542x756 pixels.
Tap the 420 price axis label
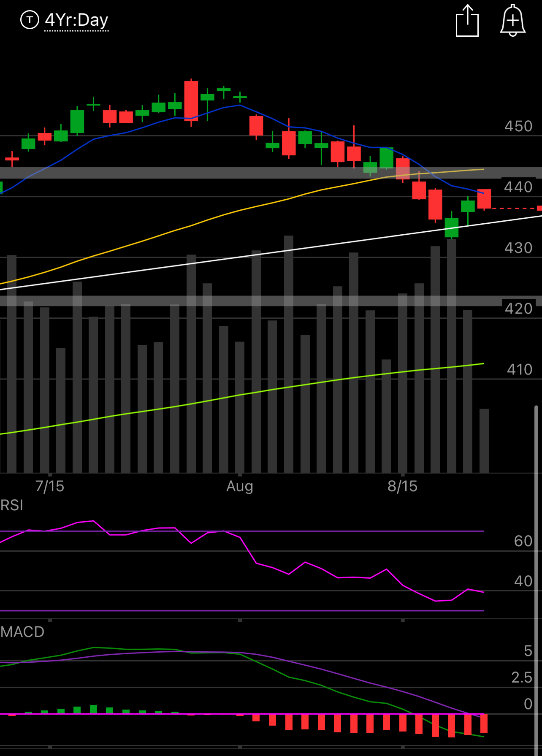pos(518,309)
